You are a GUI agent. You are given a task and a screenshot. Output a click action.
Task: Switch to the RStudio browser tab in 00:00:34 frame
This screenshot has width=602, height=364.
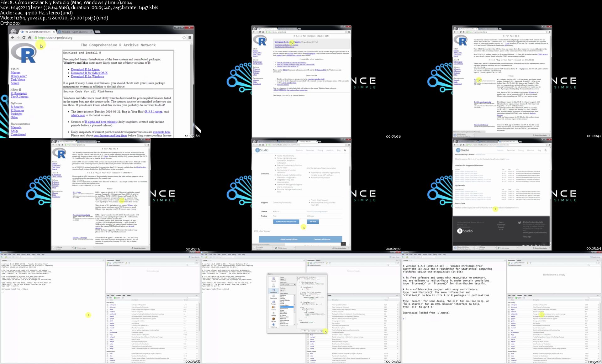(x=74, y=32)
